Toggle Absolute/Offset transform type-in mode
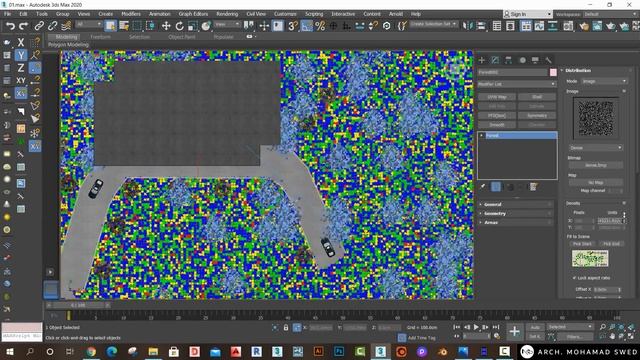The height and width of the screenshot is (360, 640). [297, 327]
